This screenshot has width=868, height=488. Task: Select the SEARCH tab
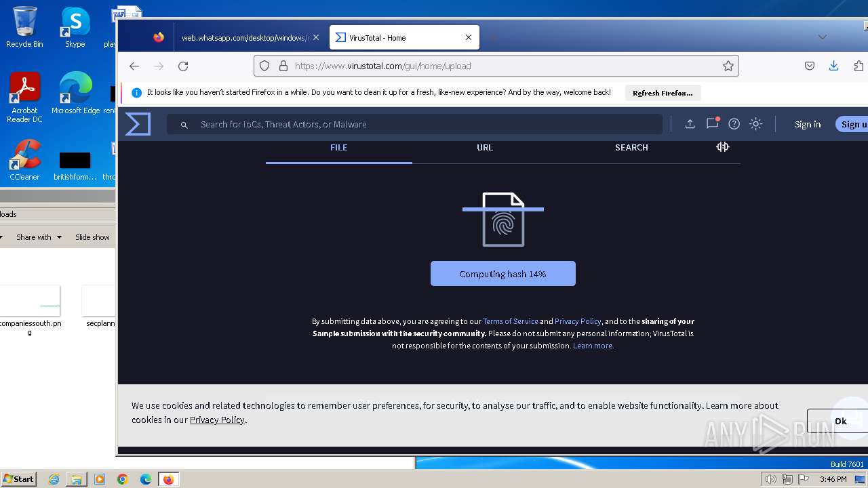[x=631, y=148]
